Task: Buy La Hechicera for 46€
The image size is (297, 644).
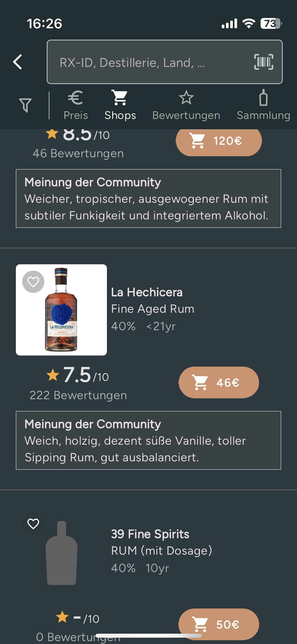Action: [x=219, y=383]
